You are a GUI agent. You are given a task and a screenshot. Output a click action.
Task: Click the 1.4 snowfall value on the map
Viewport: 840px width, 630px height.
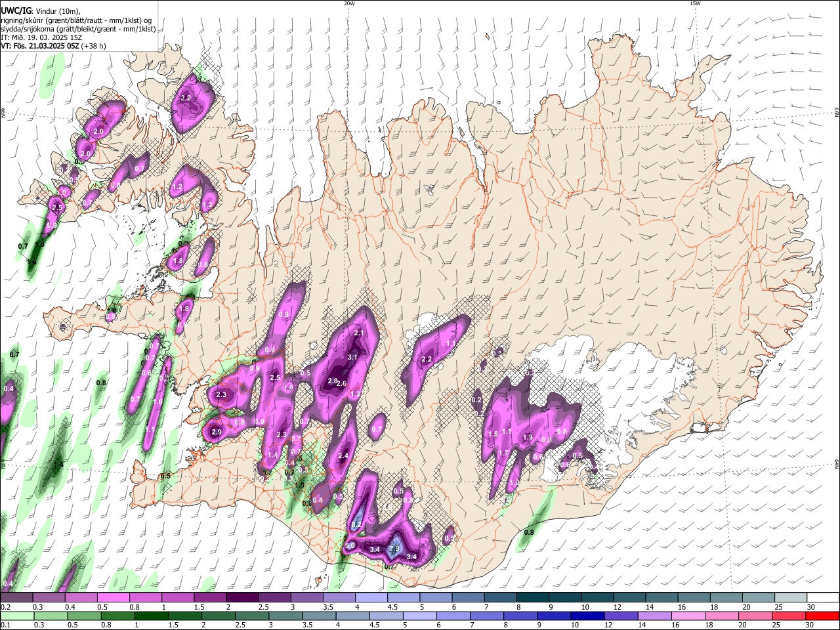pyautogui.click(x=272, y=455)
